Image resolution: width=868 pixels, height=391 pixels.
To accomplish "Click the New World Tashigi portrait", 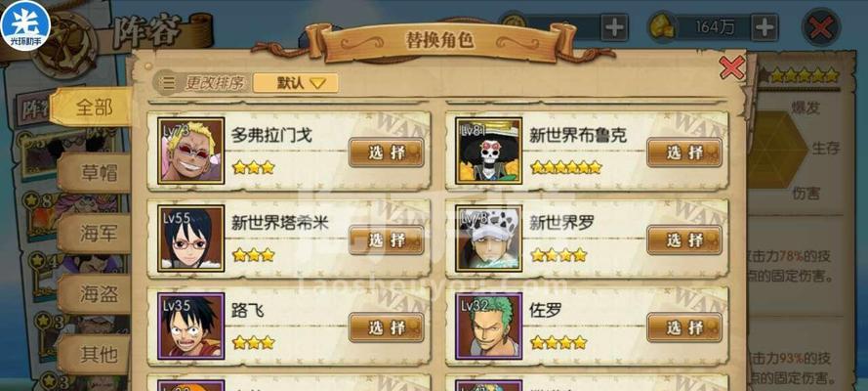I will (x=191, y=239).
